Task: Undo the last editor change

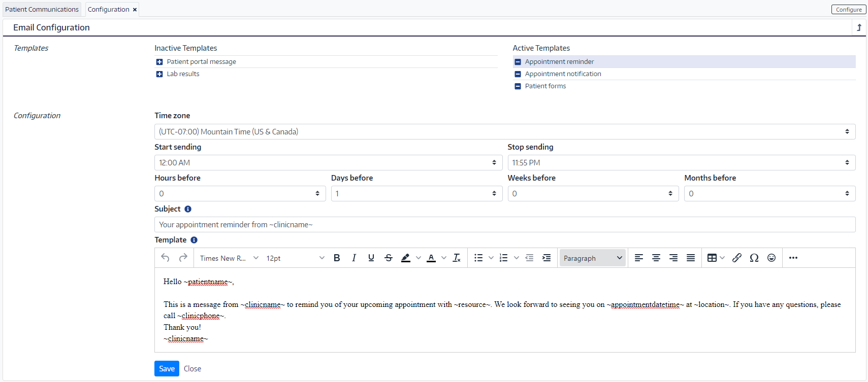Action: 165,258
